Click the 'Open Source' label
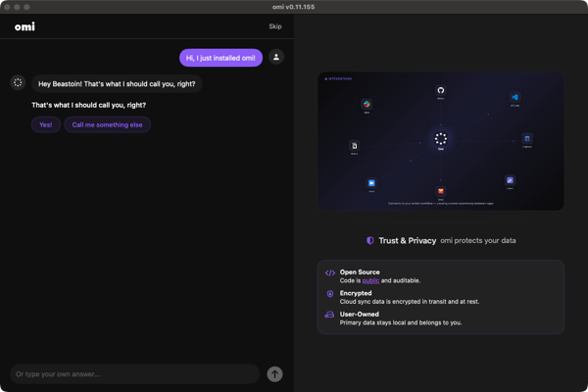 coord(360,272)
